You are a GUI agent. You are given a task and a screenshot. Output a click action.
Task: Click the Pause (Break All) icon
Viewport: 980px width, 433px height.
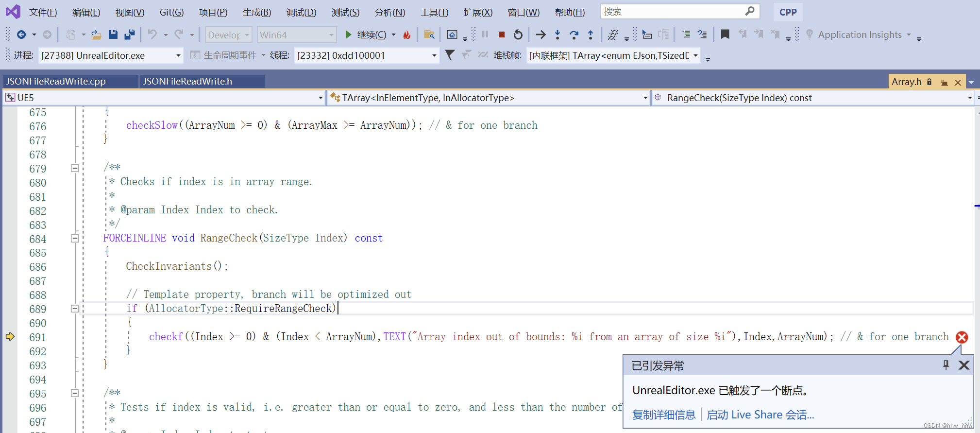[x=485, y=35]
